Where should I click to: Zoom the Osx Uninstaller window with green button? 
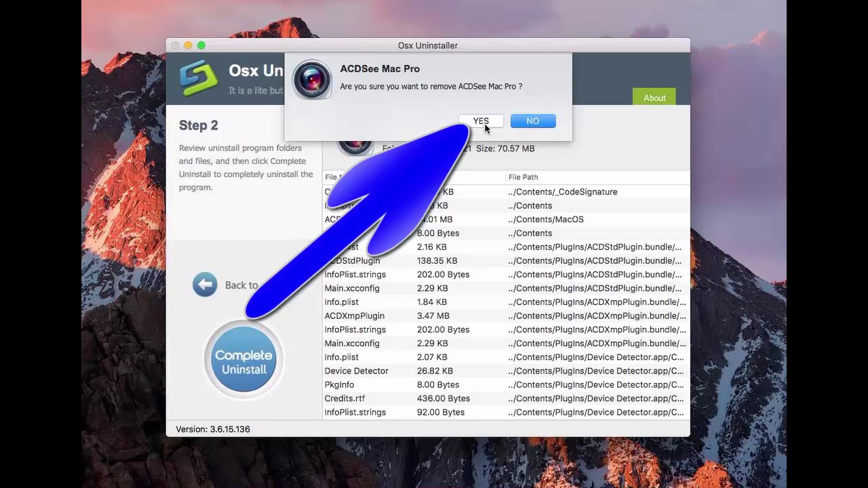[201, 45]
